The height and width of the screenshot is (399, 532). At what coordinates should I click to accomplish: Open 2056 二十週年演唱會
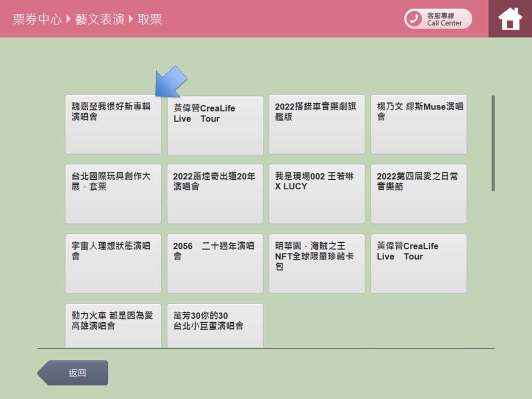click(x=215, y=264)
